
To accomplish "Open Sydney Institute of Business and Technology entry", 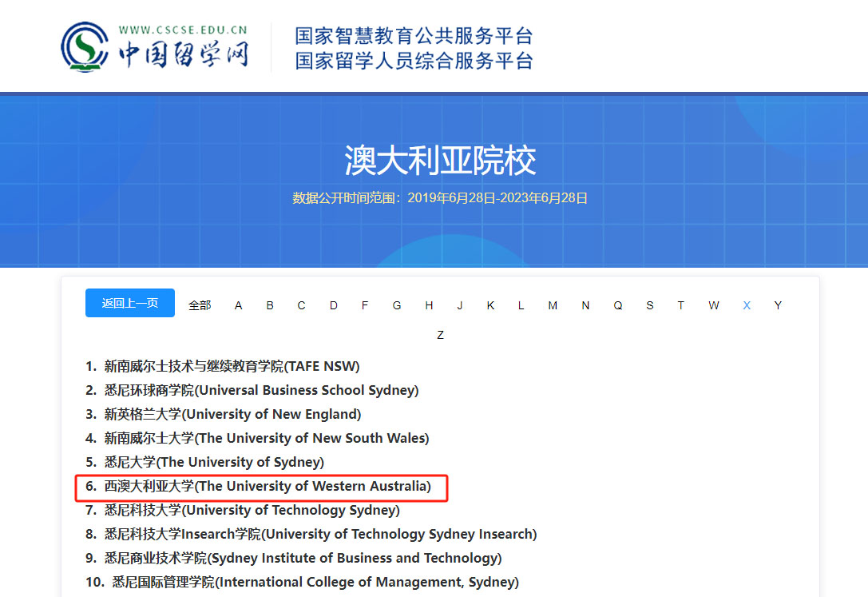I will click(x=293, y=558).
